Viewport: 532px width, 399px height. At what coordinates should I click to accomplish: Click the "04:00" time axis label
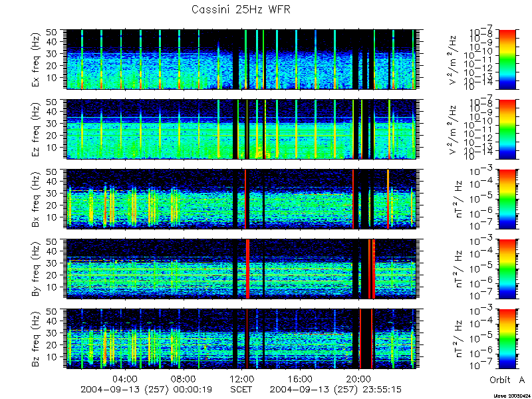tap(126, 378)
